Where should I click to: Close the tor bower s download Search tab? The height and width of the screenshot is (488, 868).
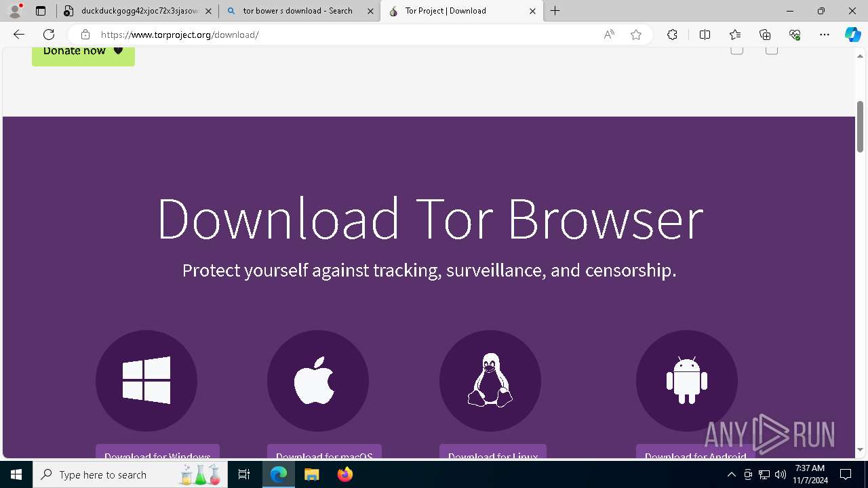370,11
